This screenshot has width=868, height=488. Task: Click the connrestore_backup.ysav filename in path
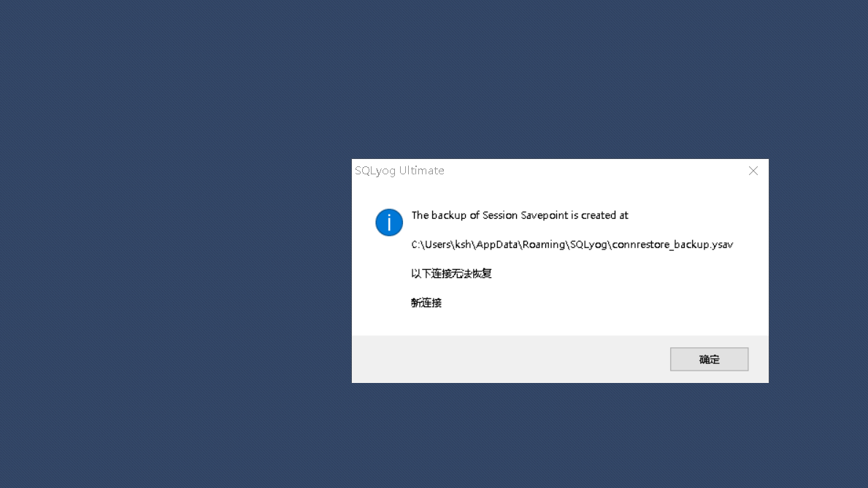tap(672, 244)
